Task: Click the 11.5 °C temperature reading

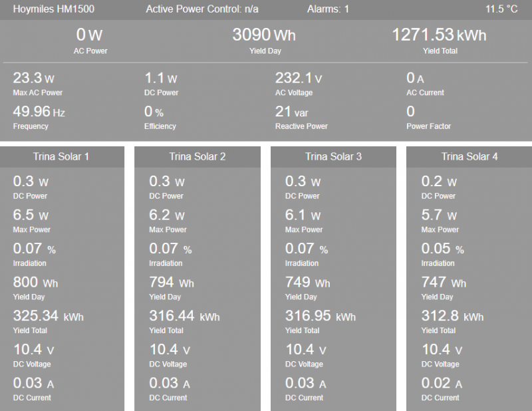Action: [x=501, y=9]
